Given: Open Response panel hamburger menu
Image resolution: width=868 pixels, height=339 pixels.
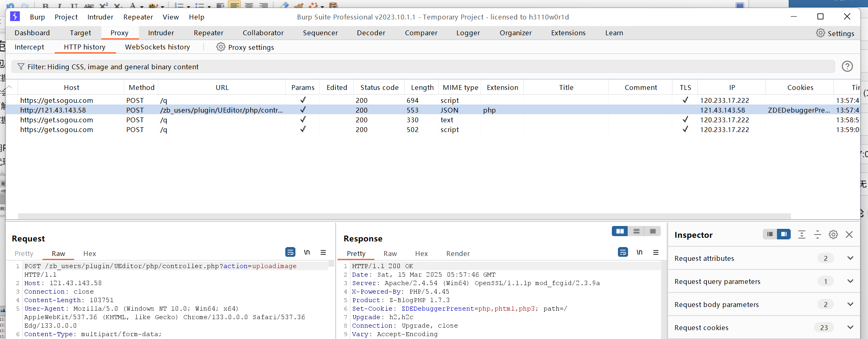Looking at the screenshot, I should 656,252.
